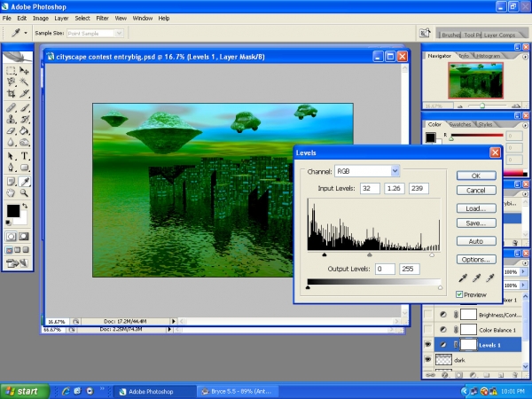This screenshot has width=532, height=399.
Task: Select the Healing Brush tool
Action: 11,108
